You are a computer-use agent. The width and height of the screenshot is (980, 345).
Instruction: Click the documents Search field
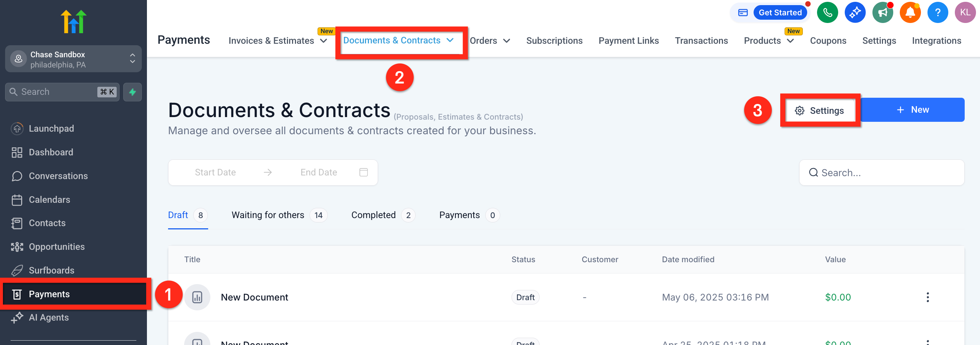click(882, 173)
